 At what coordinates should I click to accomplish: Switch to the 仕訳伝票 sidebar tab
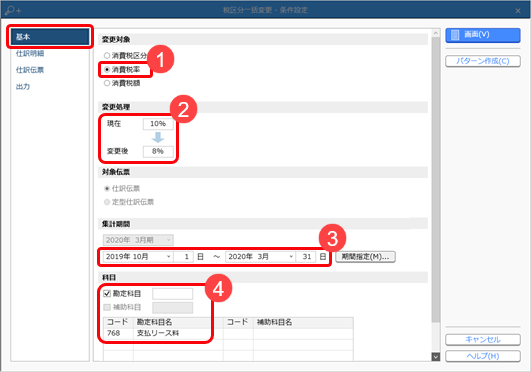coord(30,70)
